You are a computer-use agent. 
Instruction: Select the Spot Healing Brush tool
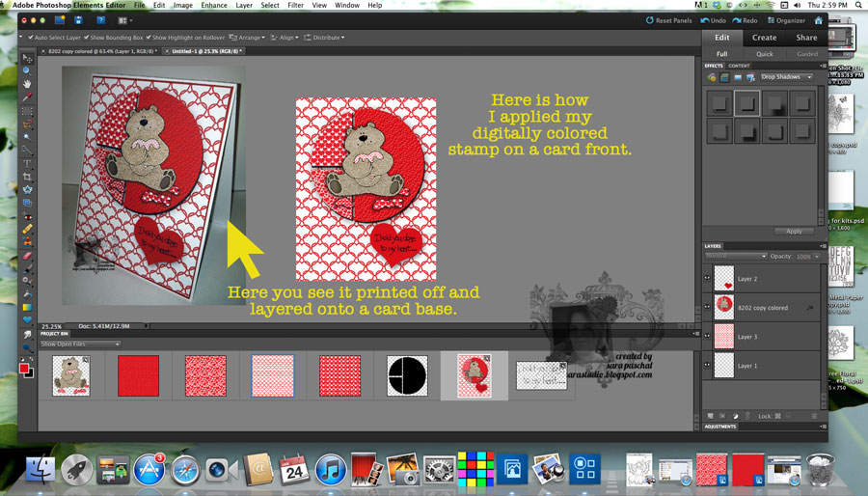pyautogui.click(x=27, y=229)
